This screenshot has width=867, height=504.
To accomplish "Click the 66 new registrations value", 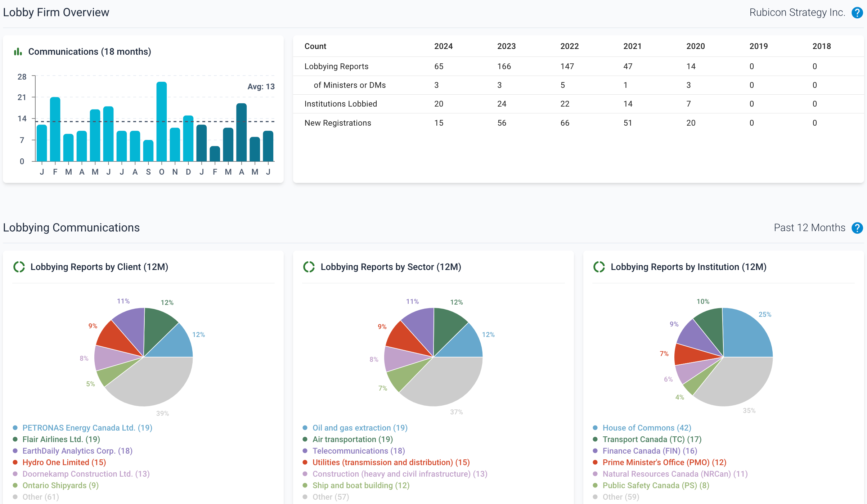I will coord(565,123).
